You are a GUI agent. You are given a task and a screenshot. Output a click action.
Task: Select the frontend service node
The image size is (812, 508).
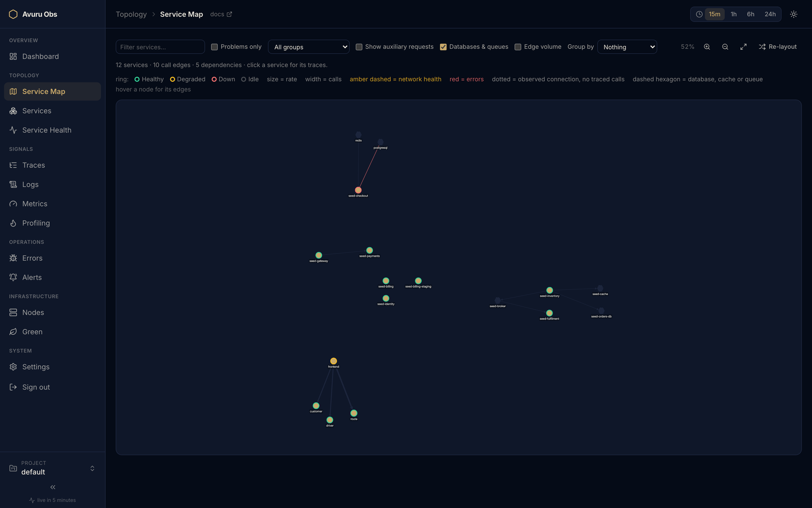point(333,361)
